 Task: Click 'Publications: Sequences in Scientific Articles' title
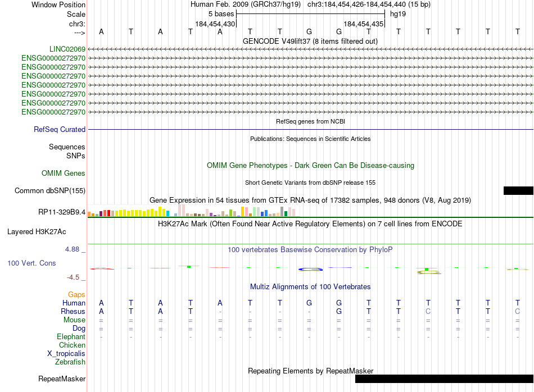(x=310, y=139)
